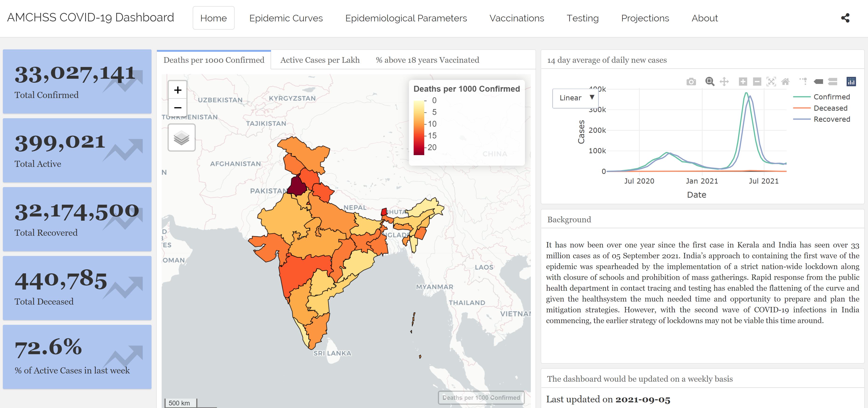Click the plot autoscale icon
Viewport: 868px width, 408px height.
click(771, 82)
